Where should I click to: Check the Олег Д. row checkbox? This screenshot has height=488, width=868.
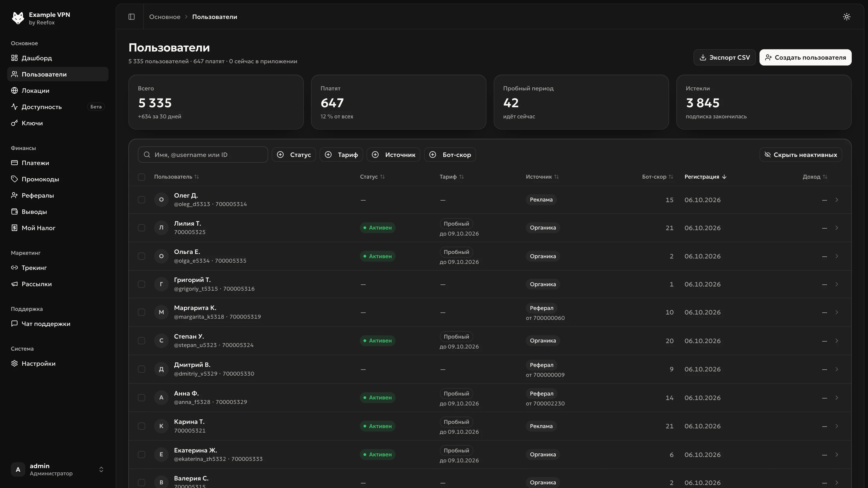pos(142,200)
